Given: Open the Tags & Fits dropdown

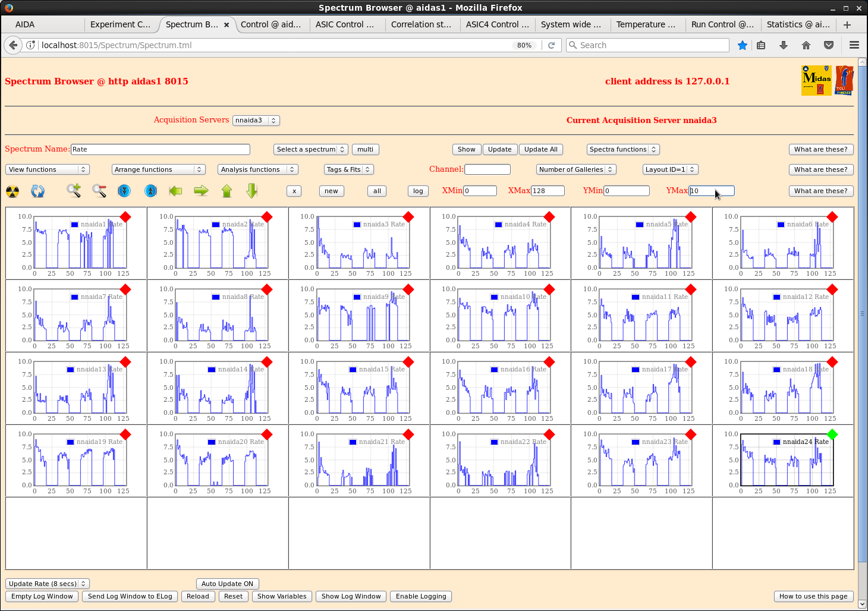Looking at the screenshot, I should 348,169.
